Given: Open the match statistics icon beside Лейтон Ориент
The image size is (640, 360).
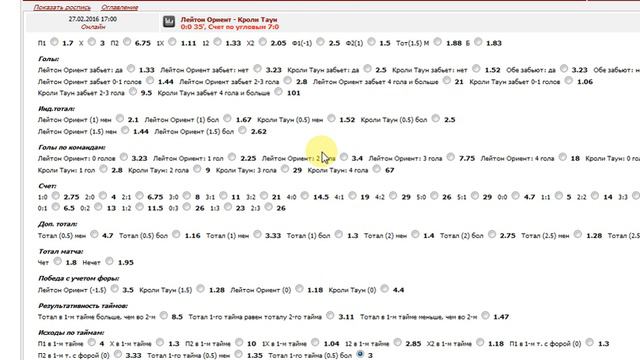Looking at the screenshot, I should click(x=169, y=22).
